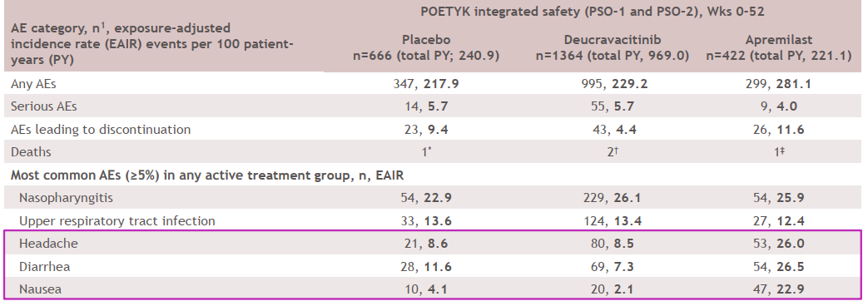Select Upper respiratory tract infection label
This screenshot has width=868, height=306.
[x=117, y=221]
